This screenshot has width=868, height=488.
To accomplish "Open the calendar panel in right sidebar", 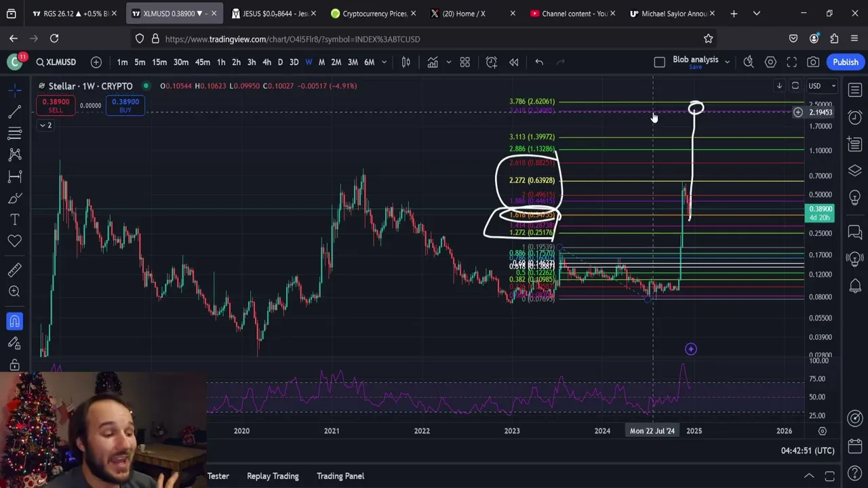I will (x=855, y=446).
